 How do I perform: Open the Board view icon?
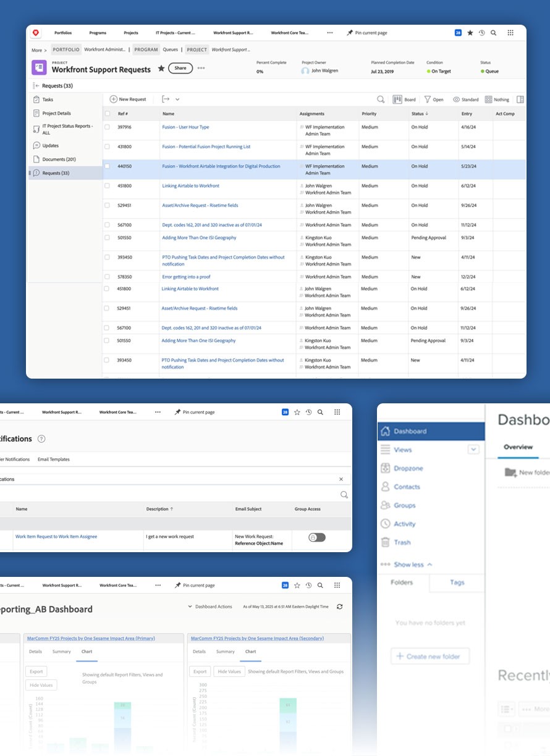point(397,99)
